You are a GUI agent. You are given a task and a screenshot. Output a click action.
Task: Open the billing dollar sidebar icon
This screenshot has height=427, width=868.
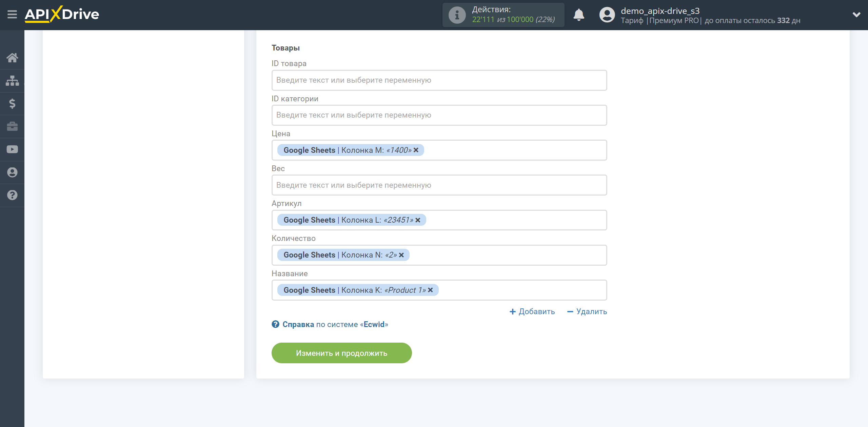(12, 104)
